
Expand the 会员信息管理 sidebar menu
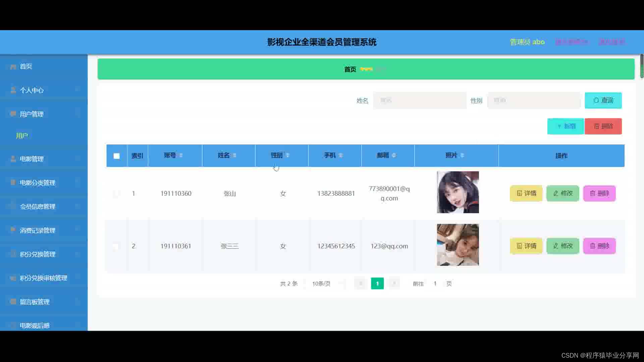click(x=38, y=206)
